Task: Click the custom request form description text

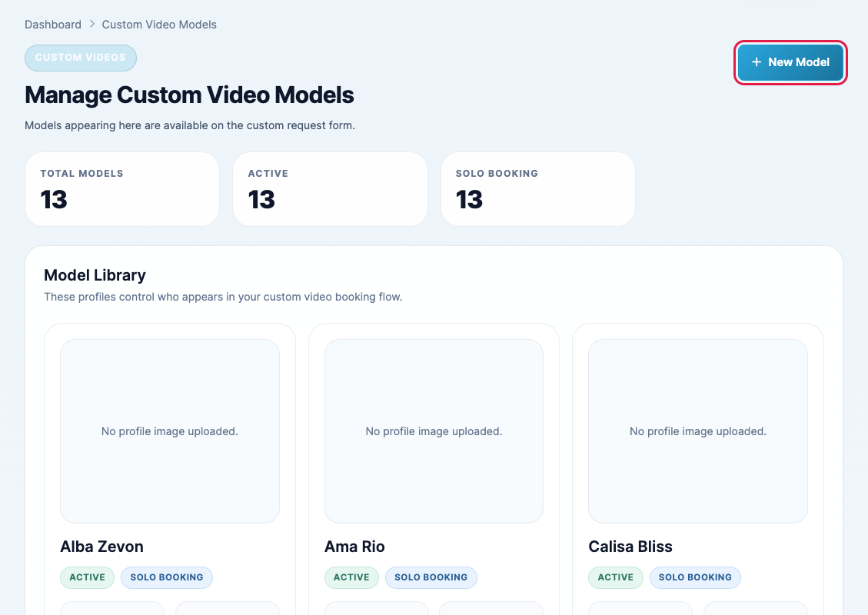Action: [x=190, y=125]
